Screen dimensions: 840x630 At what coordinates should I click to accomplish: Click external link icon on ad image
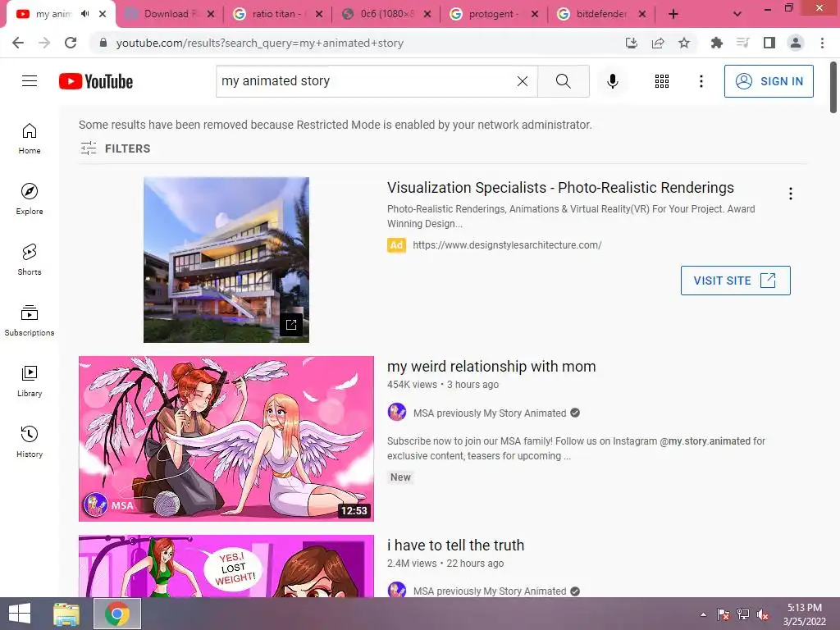click(291, 325)
